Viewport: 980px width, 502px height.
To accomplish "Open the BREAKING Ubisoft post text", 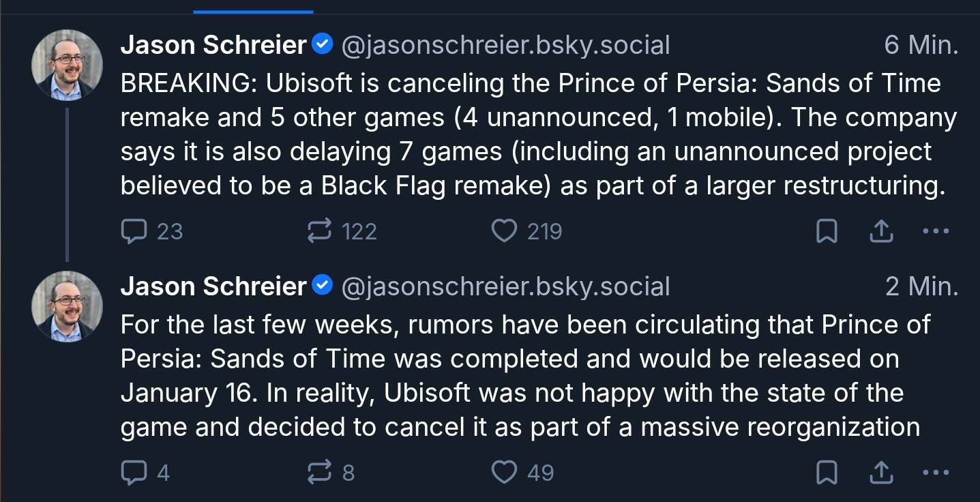I will (x=532, y=134).
